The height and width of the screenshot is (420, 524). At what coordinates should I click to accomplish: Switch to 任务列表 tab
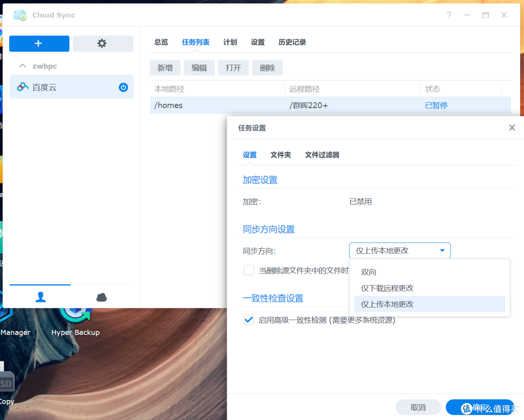coord(196,42)
